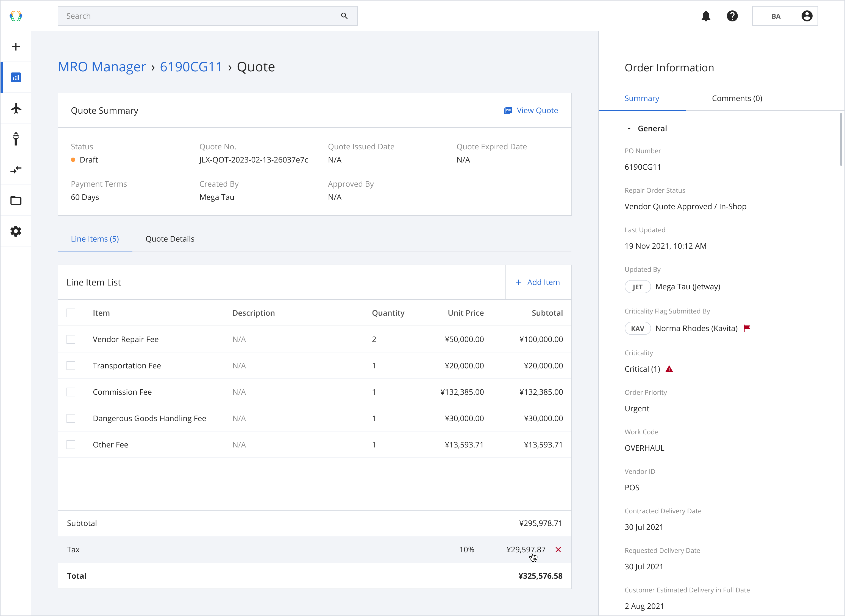Click the plus create icon in sidebar
Viewport: 845px width, 616px height.
[x=16, y=47]
